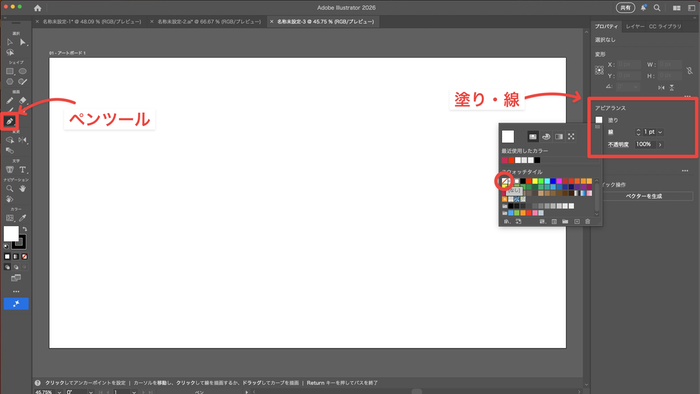Activate the Hand pan tool
Viewport: 700px width, 394px height.
[x=22, y=189]
